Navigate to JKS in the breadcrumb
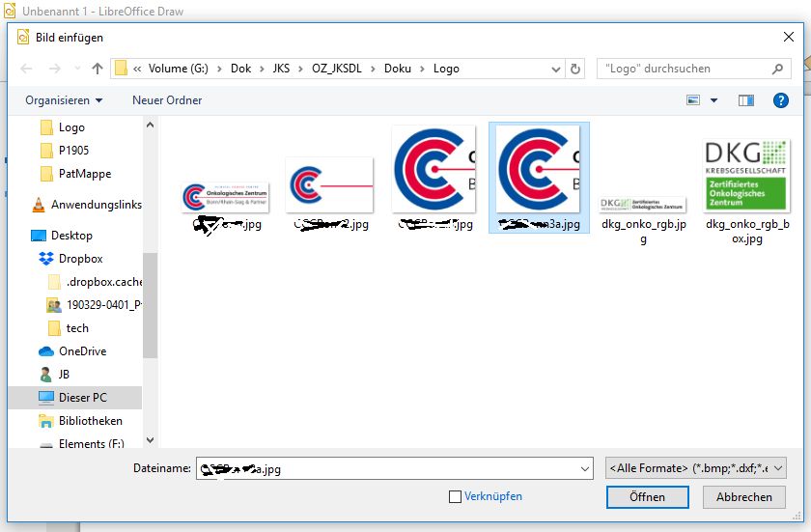811x532 pixels. tap(281, 69)
